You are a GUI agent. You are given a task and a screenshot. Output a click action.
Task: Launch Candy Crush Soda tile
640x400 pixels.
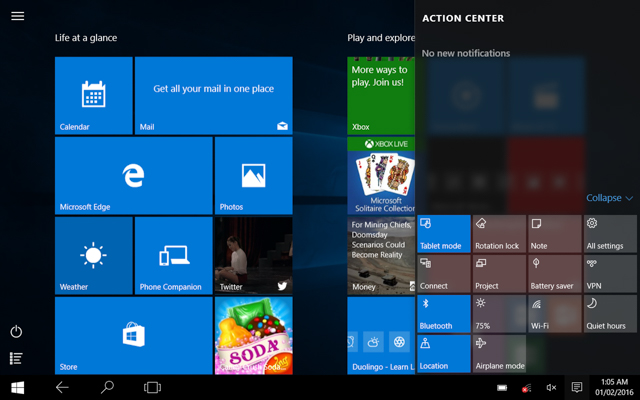253,336
